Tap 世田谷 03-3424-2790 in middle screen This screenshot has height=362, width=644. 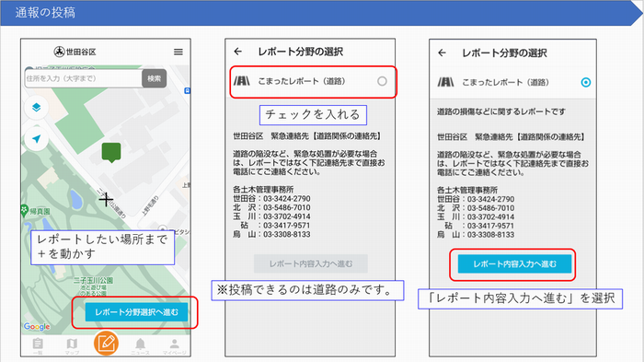coord(272,199)
